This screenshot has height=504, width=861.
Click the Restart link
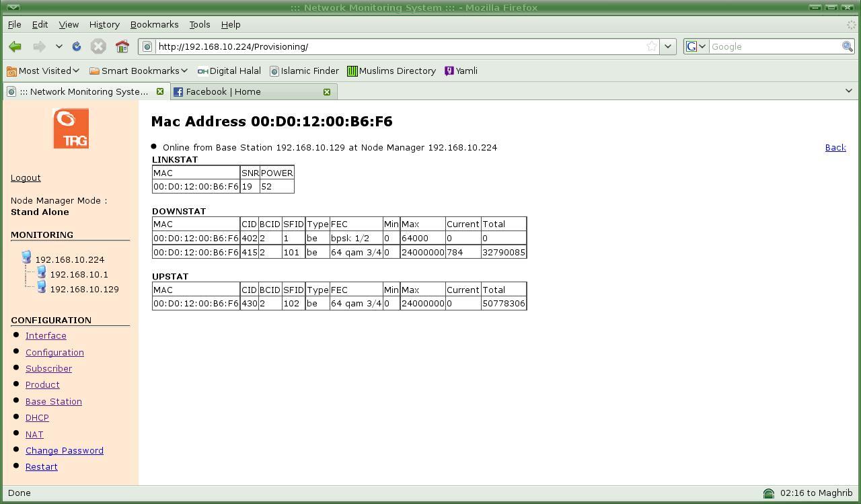click(x=42, y=467)
